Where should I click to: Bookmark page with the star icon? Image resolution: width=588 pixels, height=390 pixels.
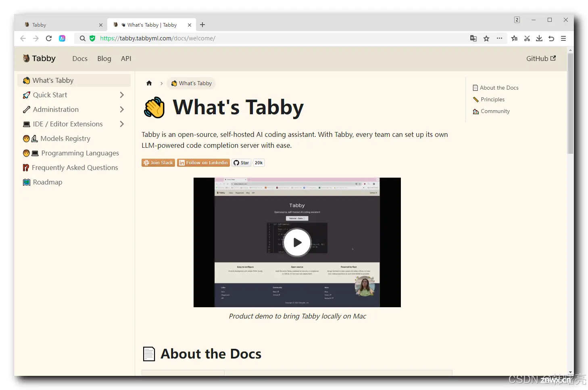tap(486, 38)
